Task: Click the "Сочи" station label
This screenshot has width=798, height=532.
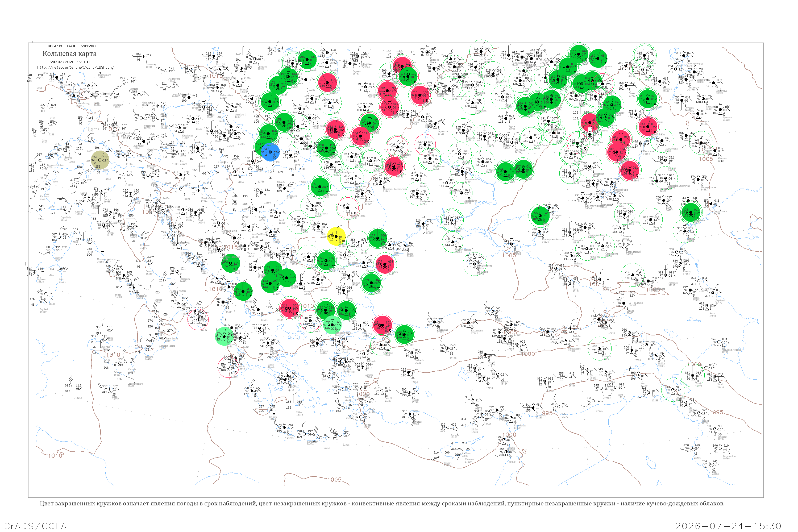Action: (x=576, y=289)
